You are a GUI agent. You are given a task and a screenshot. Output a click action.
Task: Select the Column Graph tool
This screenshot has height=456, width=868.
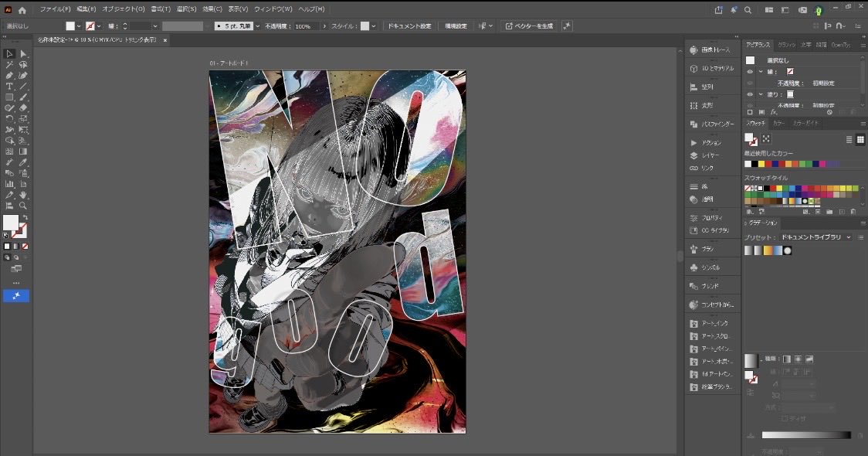[x=8, y=184]
